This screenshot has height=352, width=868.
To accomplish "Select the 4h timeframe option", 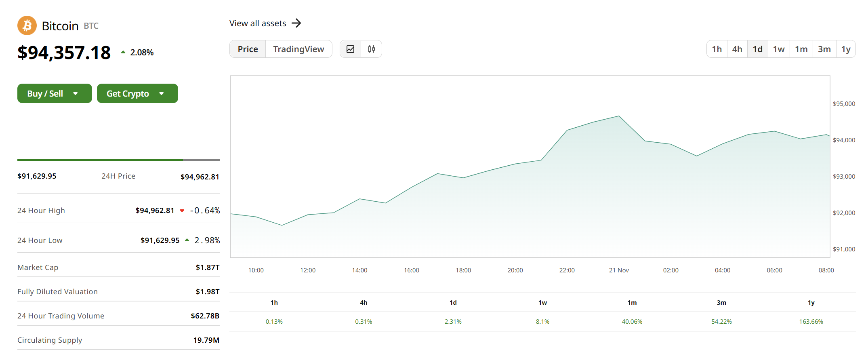I will [737, 49].
